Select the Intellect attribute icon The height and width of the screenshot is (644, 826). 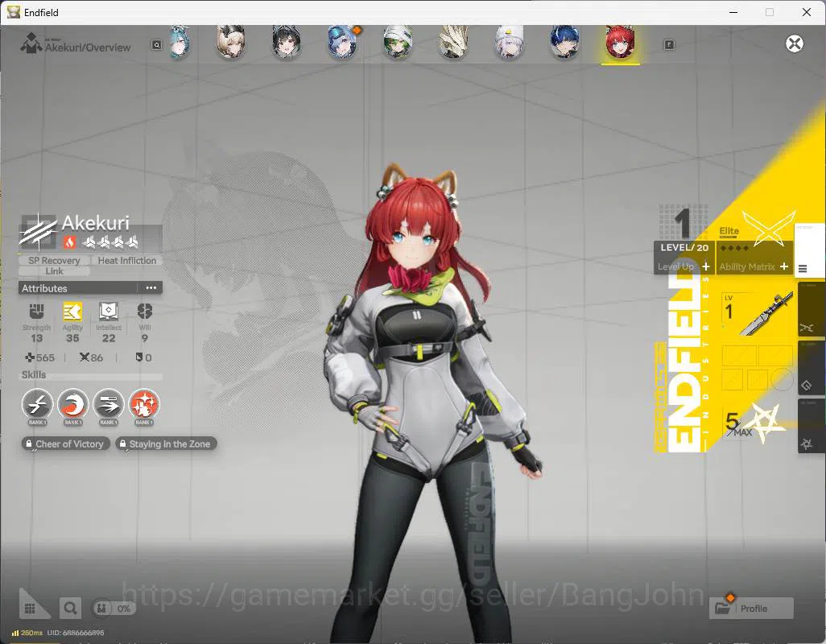109,312
